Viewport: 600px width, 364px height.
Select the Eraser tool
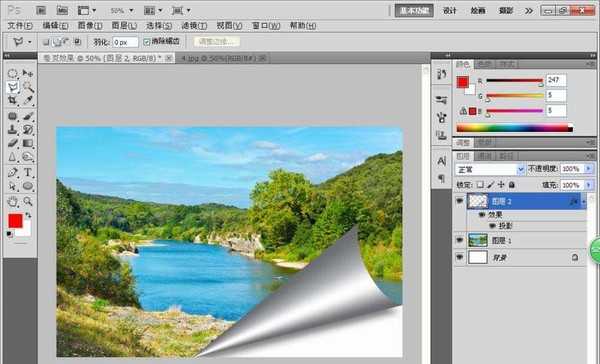pos(13,144)
